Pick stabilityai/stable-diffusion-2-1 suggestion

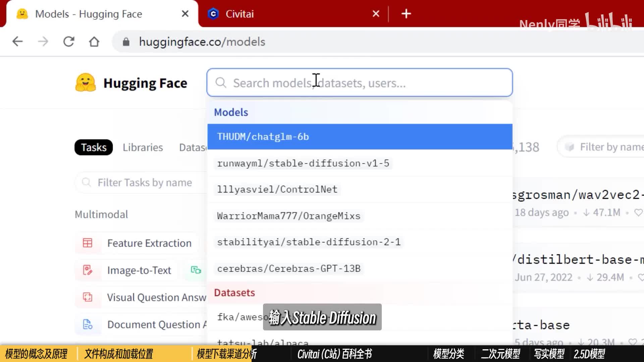tap(309, 242)
